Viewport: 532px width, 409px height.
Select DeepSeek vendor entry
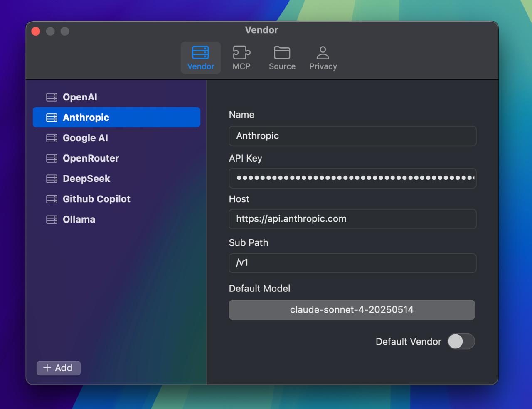pos(116,179)
